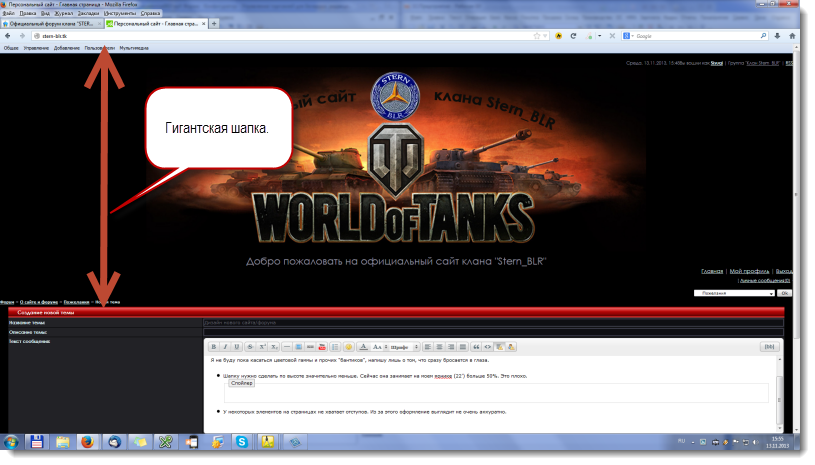Go to the Firefox home page icon
815x465 pixels.
[792, 36]
